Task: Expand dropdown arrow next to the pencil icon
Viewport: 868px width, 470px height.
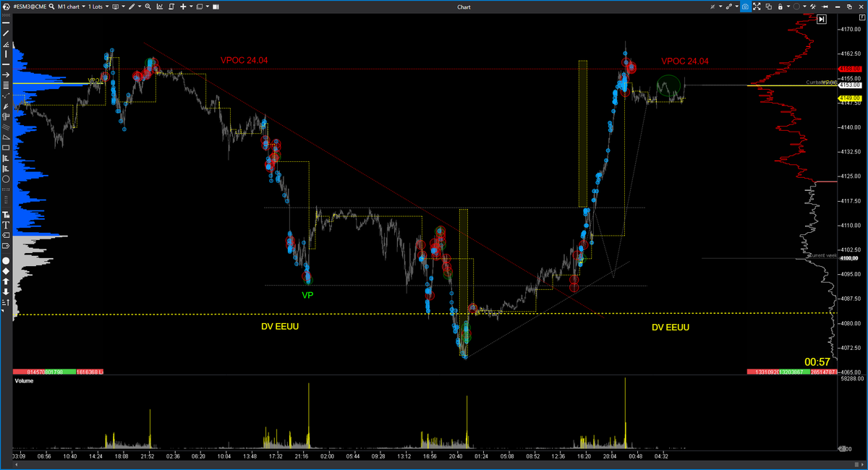Action: click(x=140, y=7)
